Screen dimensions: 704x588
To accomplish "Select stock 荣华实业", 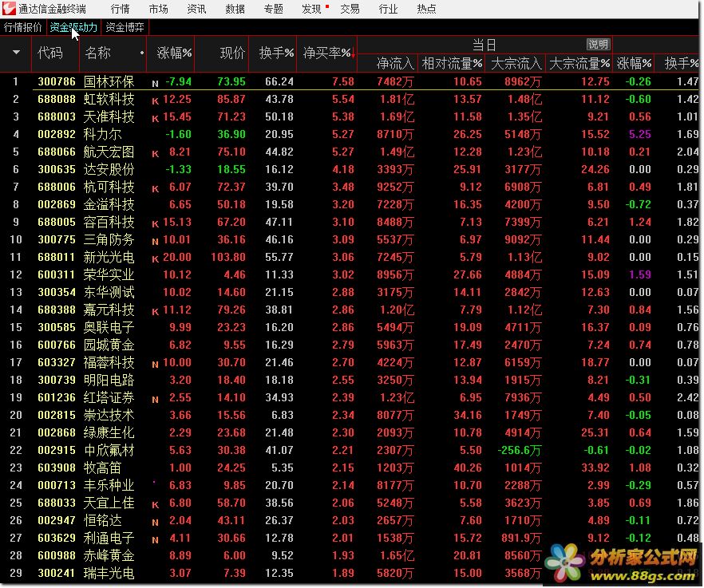I will (x=109, y=274).
